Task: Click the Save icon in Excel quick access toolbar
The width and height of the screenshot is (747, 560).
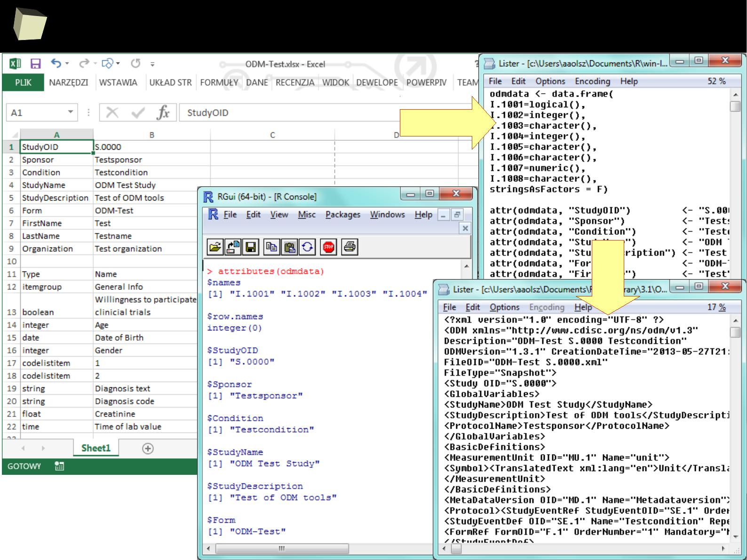Action: coord(36,64)
